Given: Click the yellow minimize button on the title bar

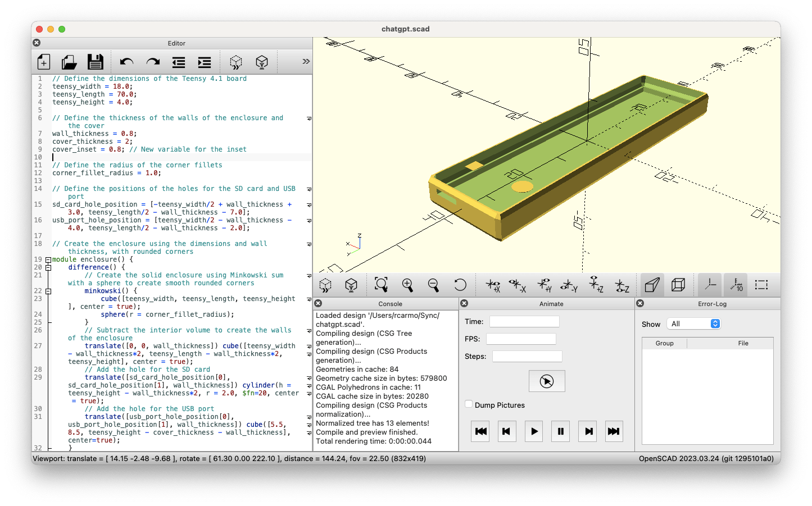Looking at the screenshot, I should tap(51, 29).
